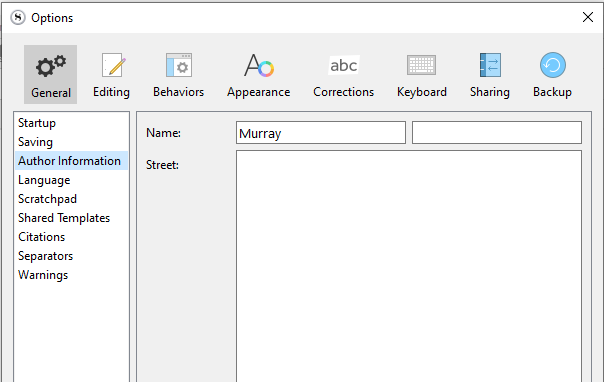Open Warnings settings in the sidebar

pyautogui.click(x=71, y=275)
